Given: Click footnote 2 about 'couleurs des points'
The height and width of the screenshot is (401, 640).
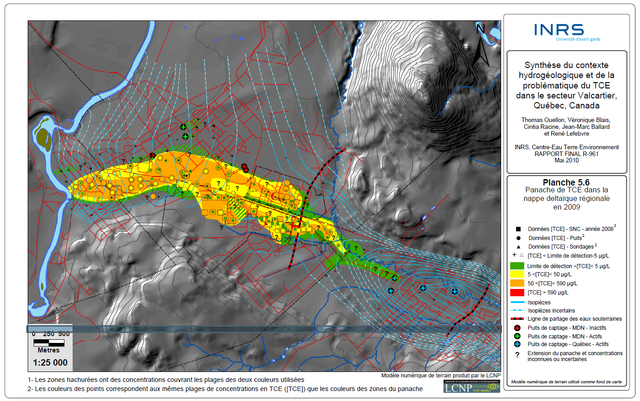Looking at the screenshot, I should click(x=225, y=389).
